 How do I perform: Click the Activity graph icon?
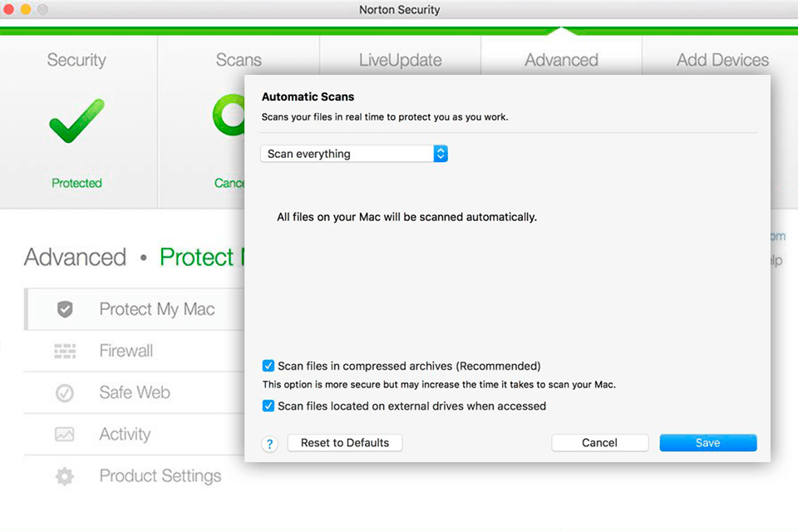pos(65,434)
